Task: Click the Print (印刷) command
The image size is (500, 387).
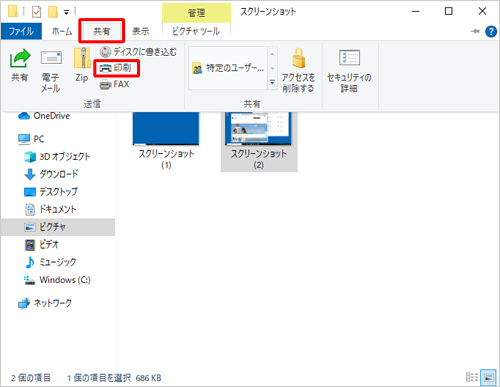Action: coord(116,68)
